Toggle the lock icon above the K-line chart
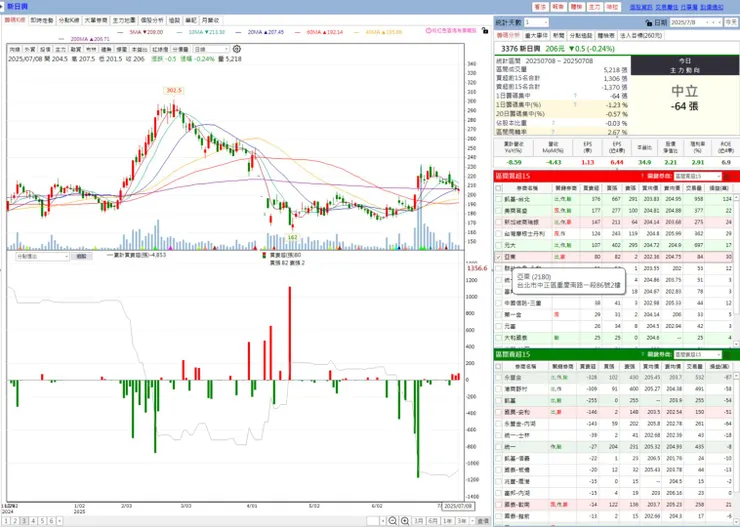The height and width of the screenshot is (527, 740). (485, 31)
